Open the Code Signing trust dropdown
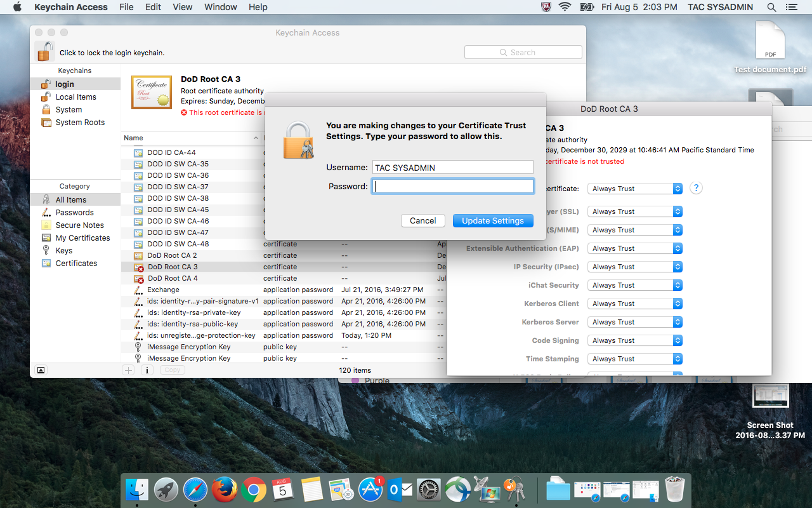This screenshot has width=812, height=508. [634, 340]
